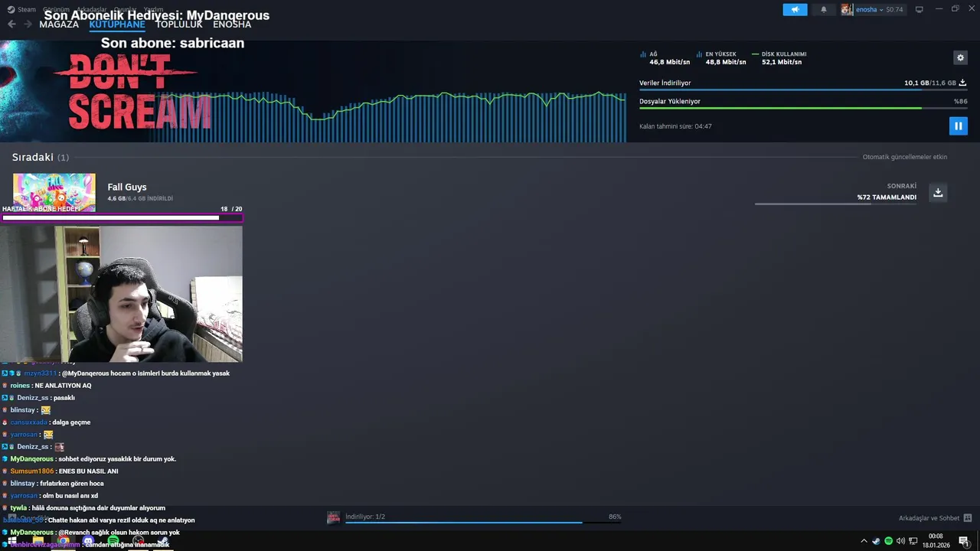
Task: Open the Windows Start button
Action: 12,541
